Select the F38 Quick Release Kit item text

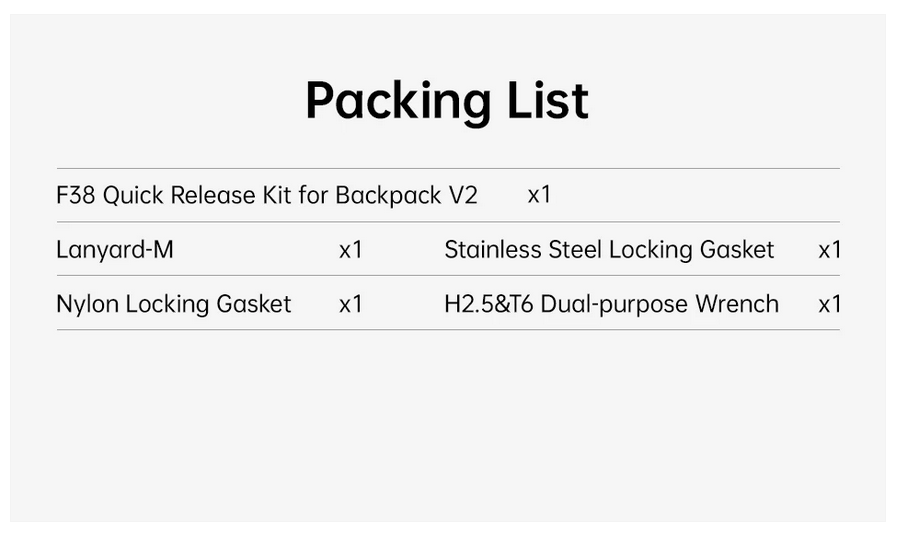tap(267, 195)
